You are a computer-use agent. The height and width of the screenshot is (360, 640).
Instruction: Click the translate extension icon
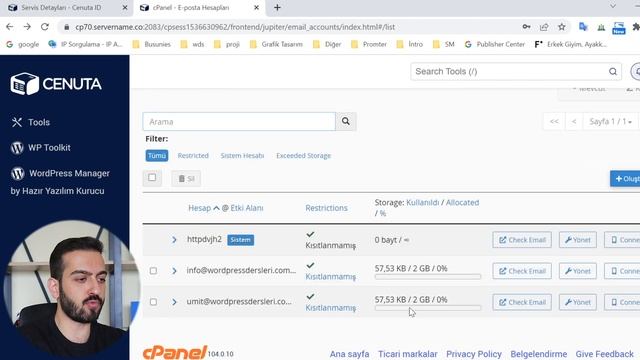click(x=583, y=27)
